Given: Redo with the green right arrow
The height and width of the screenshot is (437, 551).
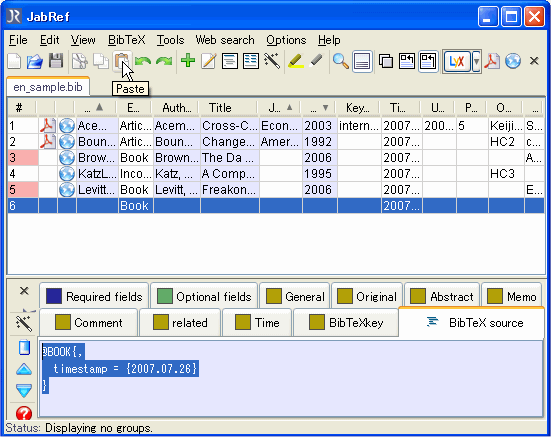Looking at the screenshot, I should (x=164, y=61).
